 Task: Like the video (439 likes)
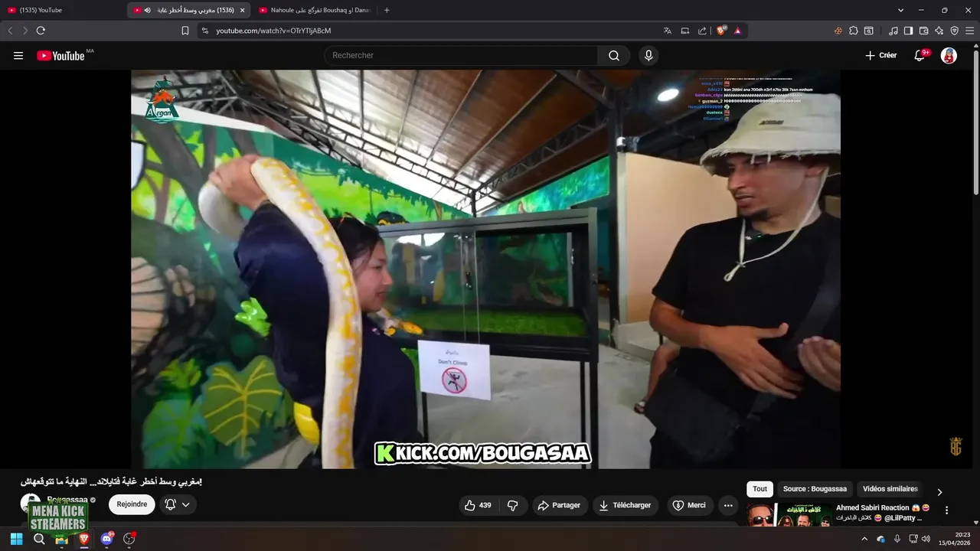479,505
